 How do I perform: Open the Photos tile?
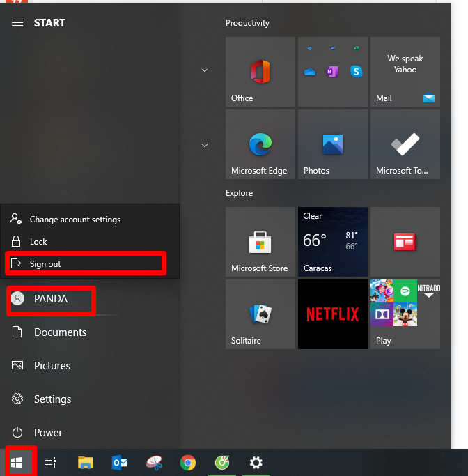pyautogui.click(x=333, y=144)
